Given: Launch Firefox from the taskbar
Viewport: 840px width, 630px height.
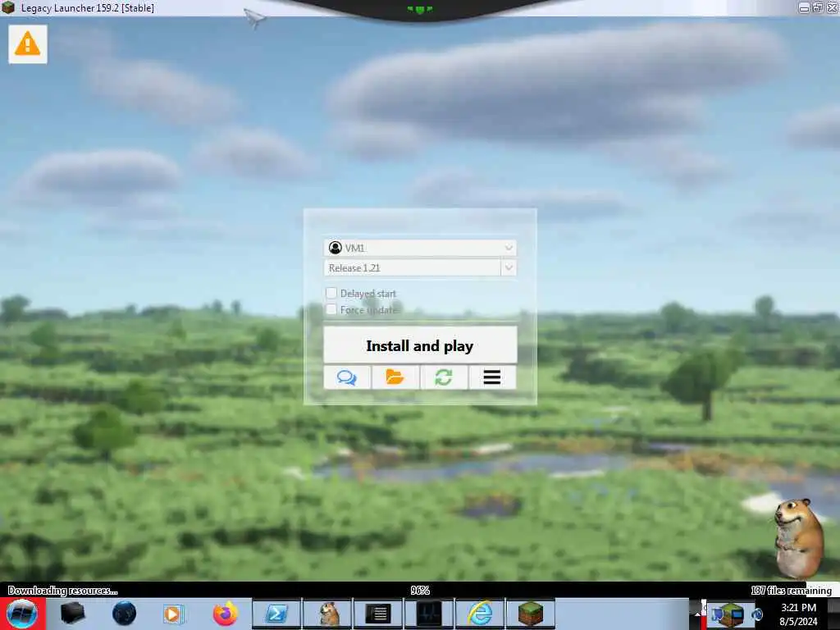Looking at the screenshot, I should coord(225,614).
